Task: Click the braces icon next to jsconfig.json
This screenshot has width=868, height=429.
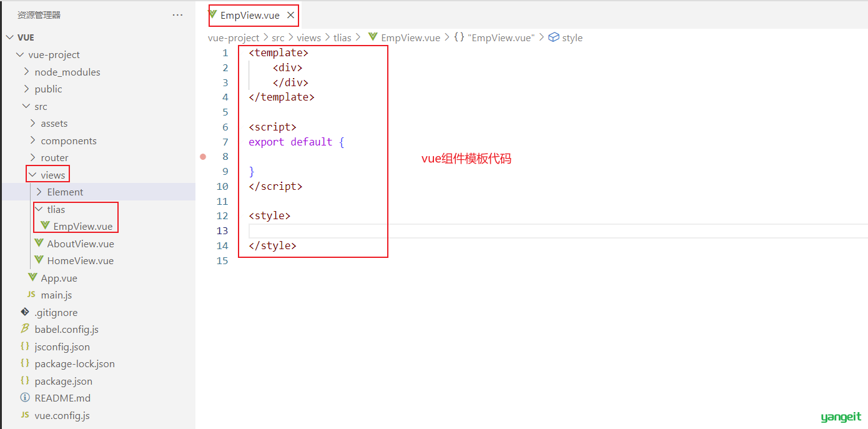Action: tap(25, 346)
